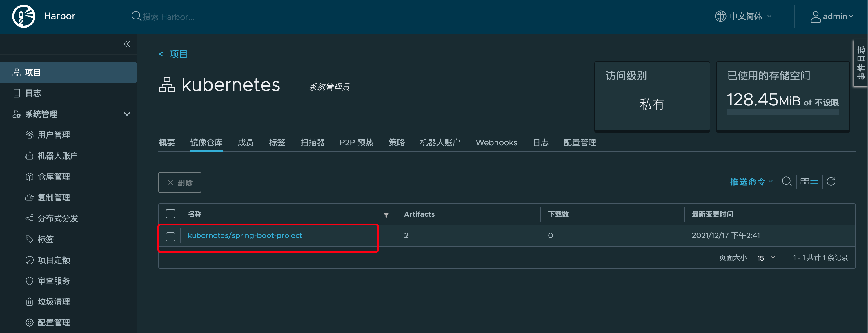
Task: Switch the card/list view toggle icon
Action: click(x=809, y=182)
